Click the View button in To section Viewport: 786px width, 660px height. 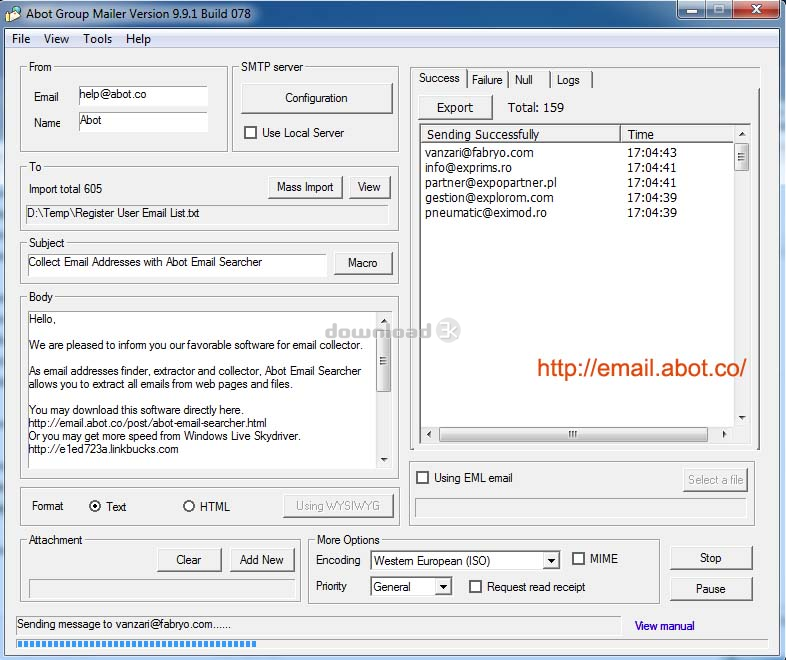pyautogui.click(x=369, y=187)
